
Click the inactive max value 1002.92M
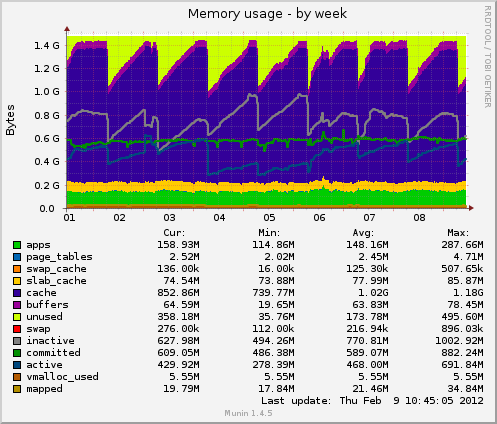(x=459, y=341)
